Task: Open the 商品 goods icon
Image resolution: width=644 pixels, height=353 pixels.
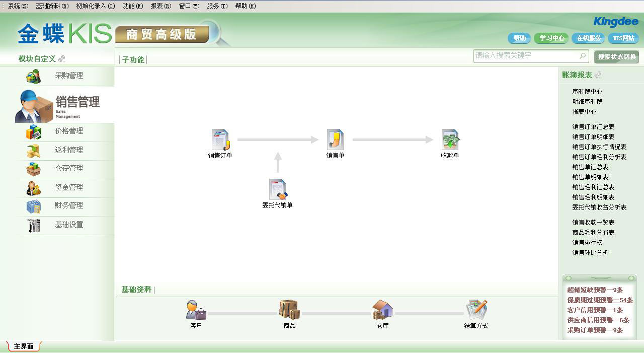Action: point(289,310)
